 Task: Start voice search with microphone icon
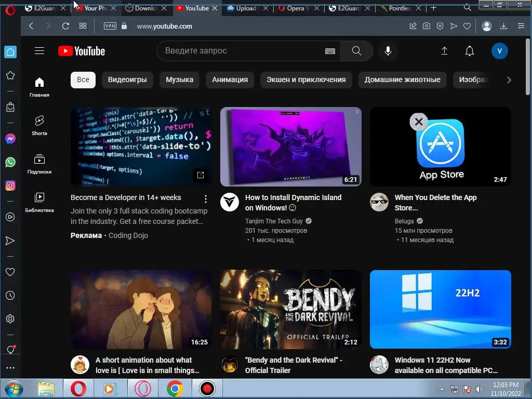[388, 51]
